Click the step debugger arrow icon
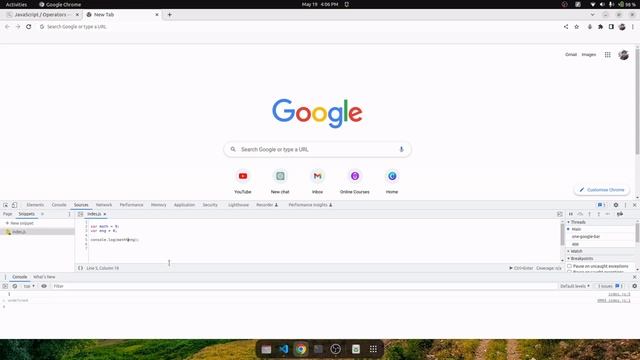The height and width of the screenshot is (360, 640). click(608, 214)
